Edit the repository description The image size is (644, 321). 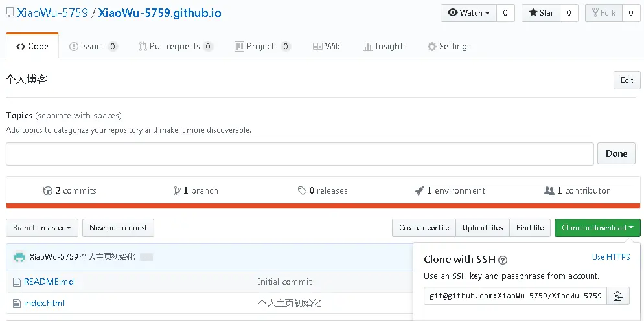627,80
